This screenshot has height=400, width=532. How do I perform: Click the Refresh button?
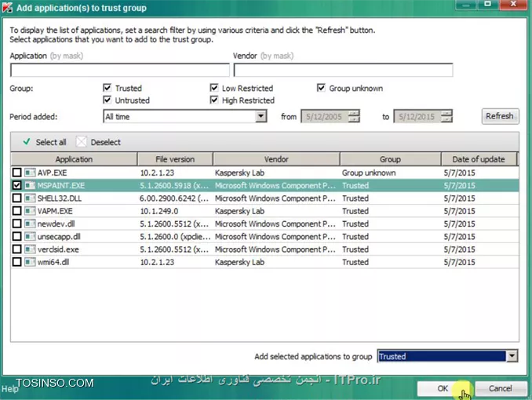click(x=500, y=116)
